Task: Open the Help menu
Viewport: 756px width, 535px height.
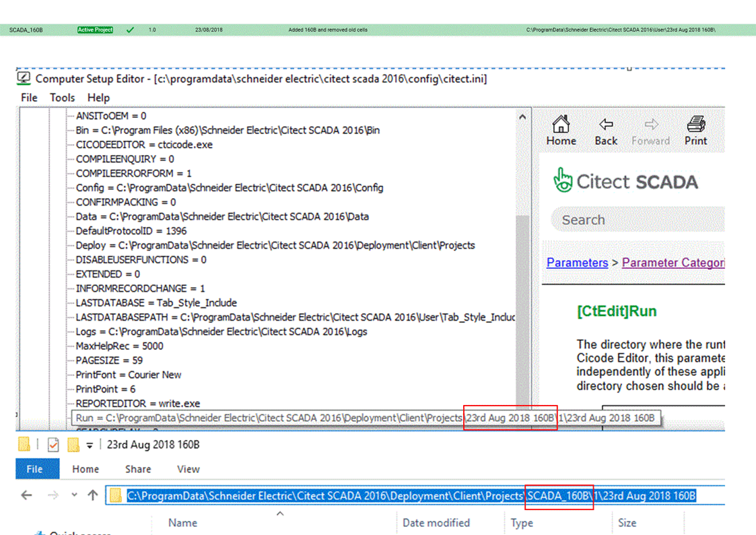Action: 98,98
